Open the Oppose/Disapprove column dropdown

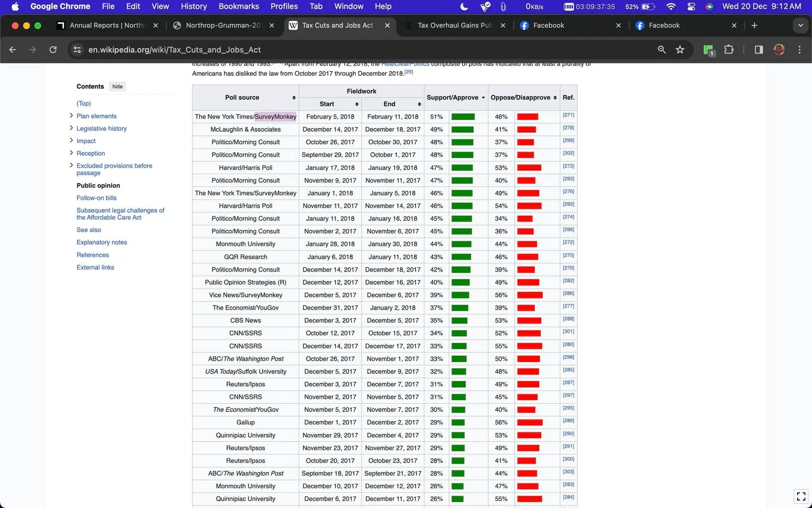click(x=555, y=97)
